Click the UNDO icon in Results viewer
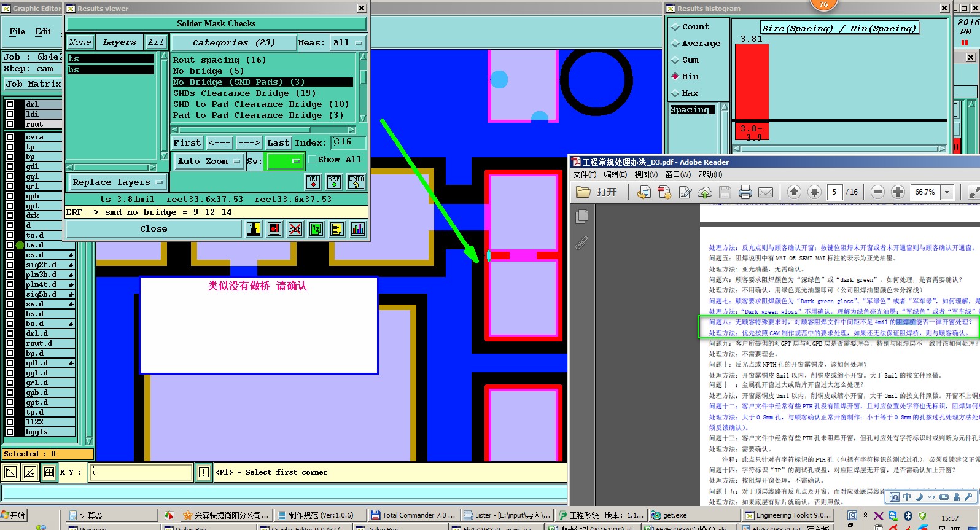This screenshot has height=530, width=980. click(356, 181)
